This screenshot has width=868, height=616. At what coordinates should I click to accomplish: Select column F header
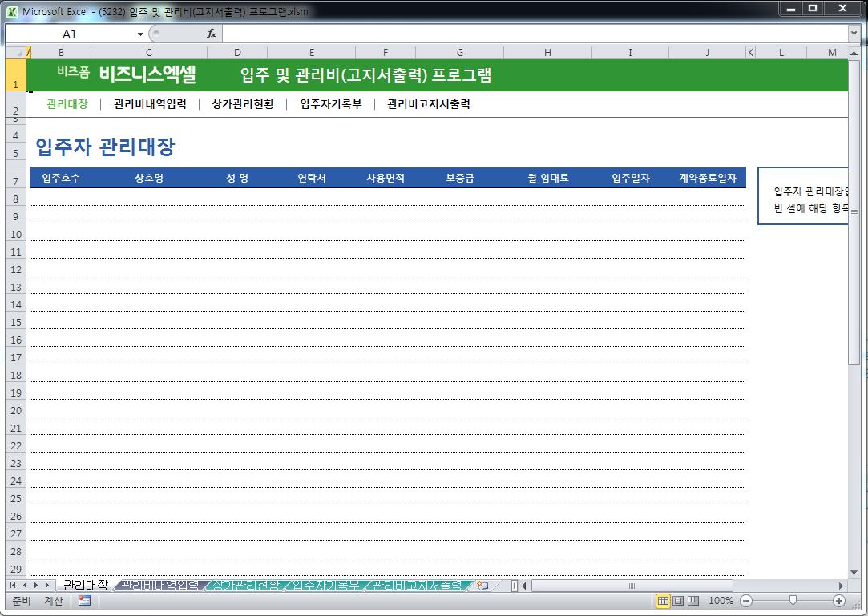click(x=386, y=53)
